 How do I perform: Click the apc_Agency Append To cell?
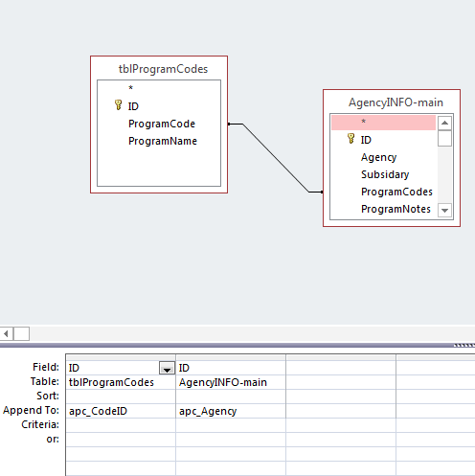[x=231, y=411]
